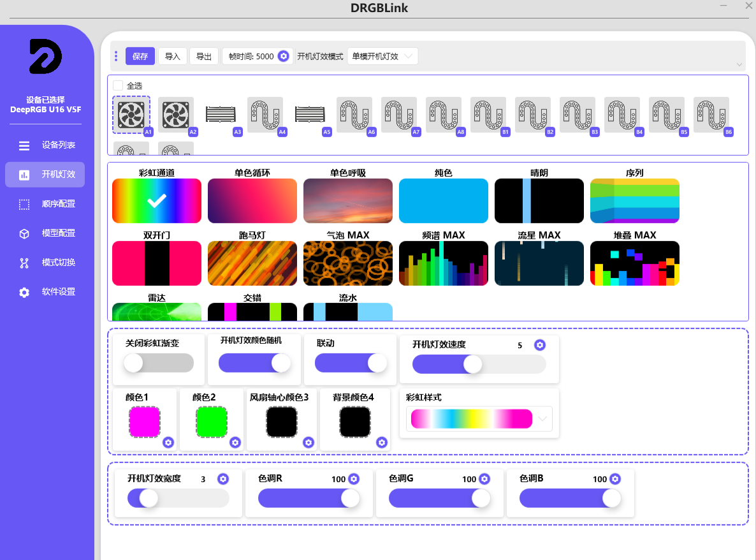Open gear settings for 色调R
The height and width of the screenshot is (560, 756).
coord(354,479)
